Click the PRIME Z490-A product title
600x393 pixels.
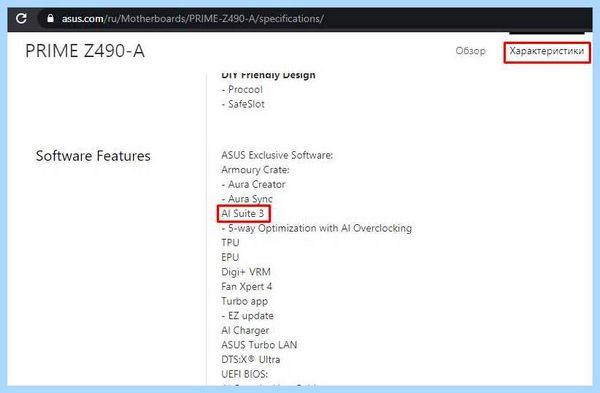(x=85, y=51)
